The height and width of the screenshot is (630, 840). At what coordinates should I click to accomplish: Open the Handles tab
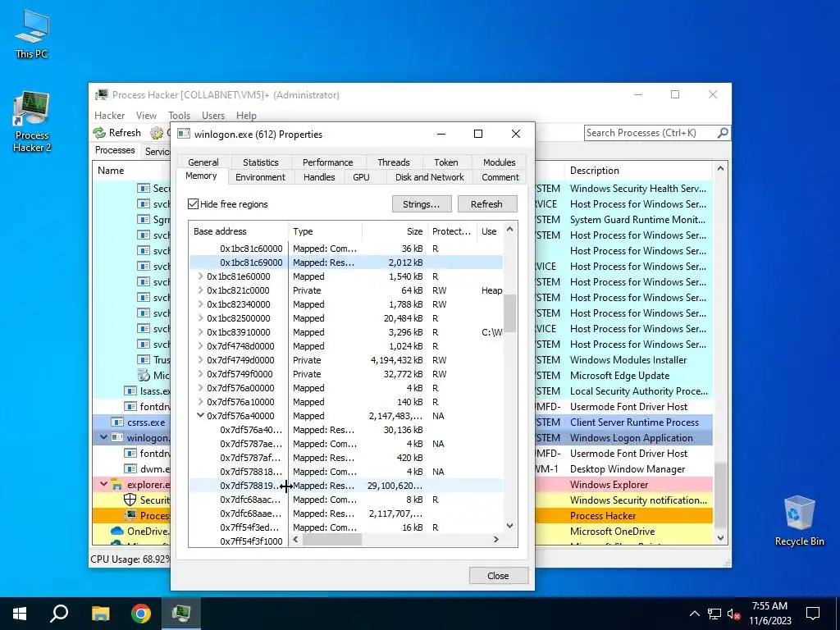coord(319,177)
